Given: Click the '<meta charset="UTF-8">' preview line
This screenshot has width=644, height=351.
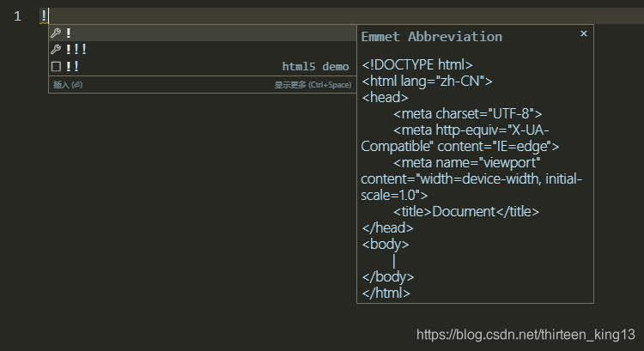Looking at the screenshot, I should [467, 113].
